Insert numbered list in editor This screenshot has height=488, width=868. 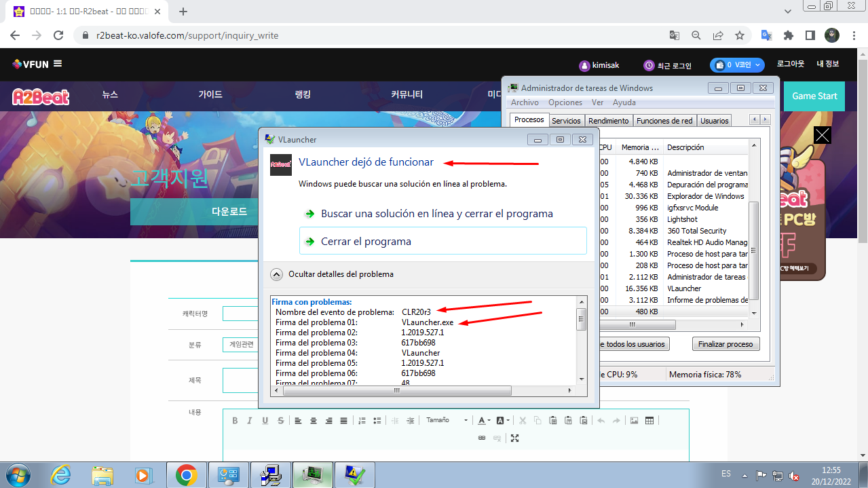pos(362,421)
